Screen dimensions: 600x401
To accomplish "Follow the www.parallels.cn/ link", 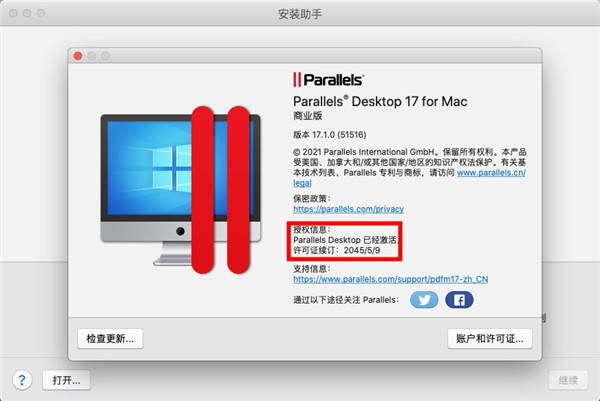I will coord(491,173).
